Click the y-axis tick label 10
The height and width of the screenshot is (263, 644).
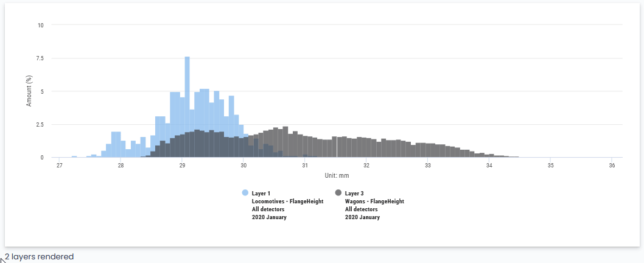coord(41,26)
